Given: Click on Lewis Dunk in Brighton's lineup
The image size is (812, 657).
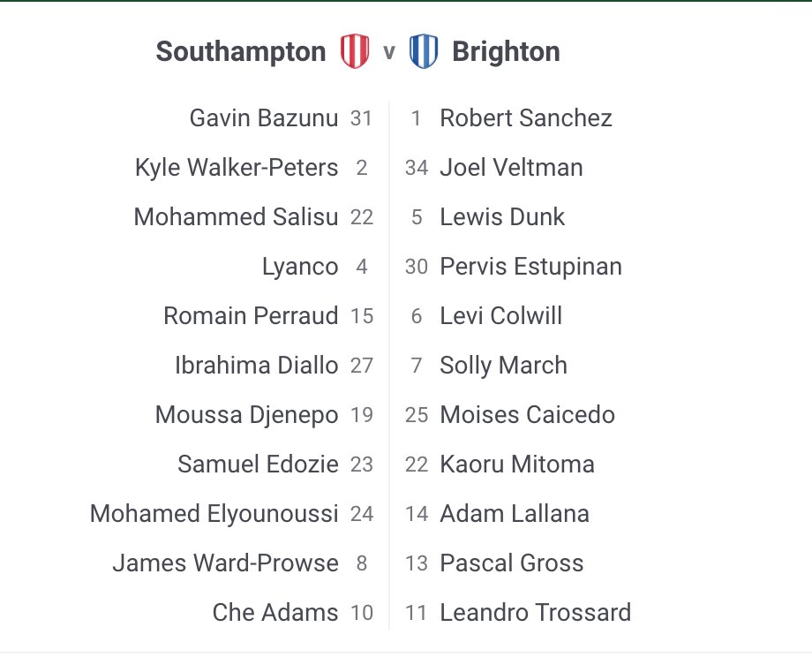Looking at the screenshot, I should coord(502,217).
